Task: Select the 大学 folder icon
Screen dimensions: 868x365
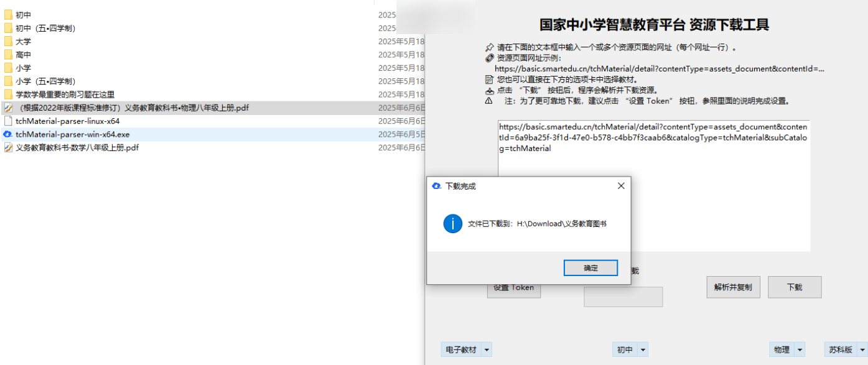Action: pos(8,42)
